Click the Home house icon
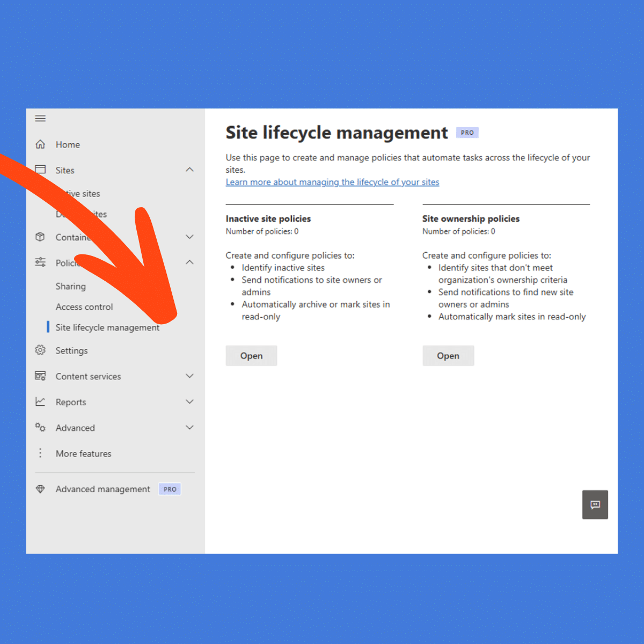Screen dimensions: 644x644 40,144
